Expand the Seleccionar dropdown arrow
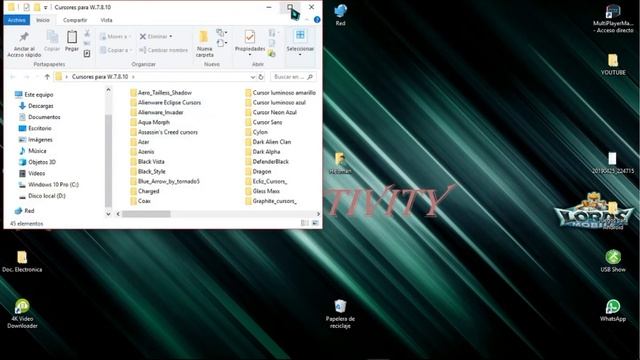The image size is (640, 360). pyautogui.click(x=300, y=55)
